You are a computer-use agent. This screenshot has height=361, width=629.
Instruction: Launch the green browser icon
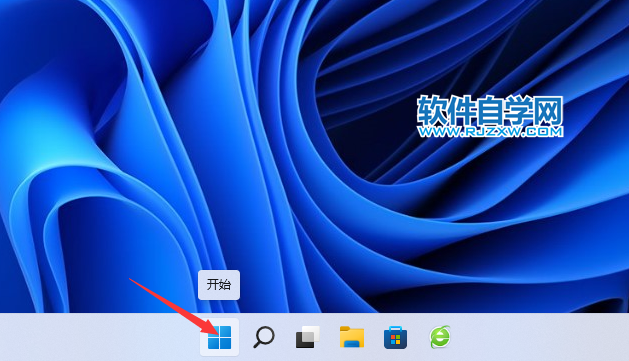(440, 337)
